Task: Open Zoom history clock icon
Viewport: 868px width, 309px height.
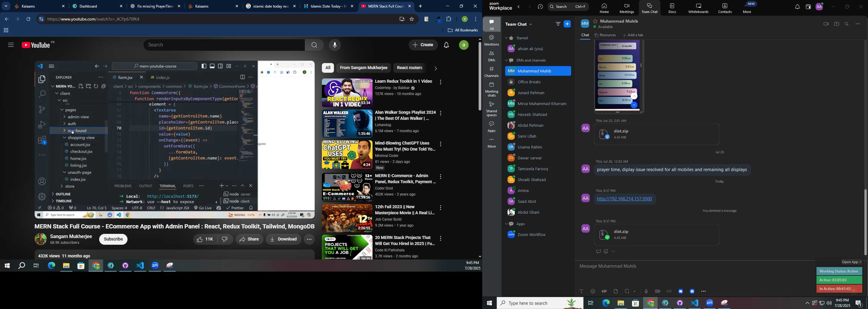Action: point(540,7)
